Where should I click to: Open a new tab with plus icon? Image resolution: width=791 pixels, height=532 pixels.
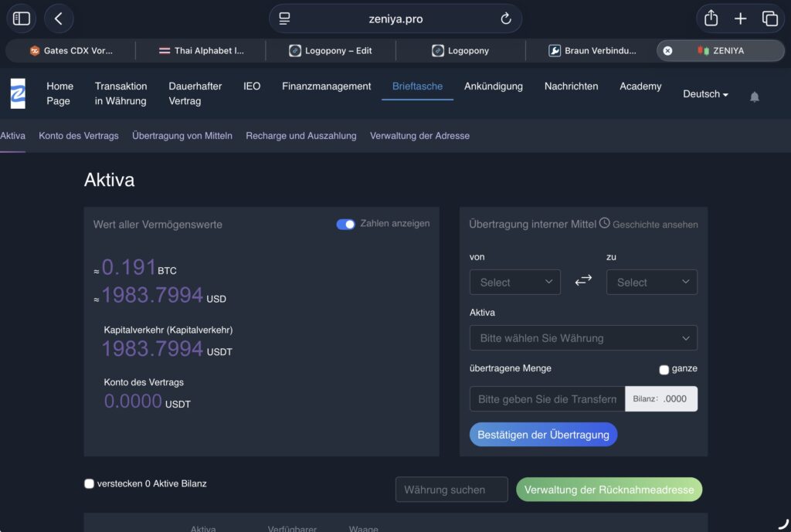point(740,19)
